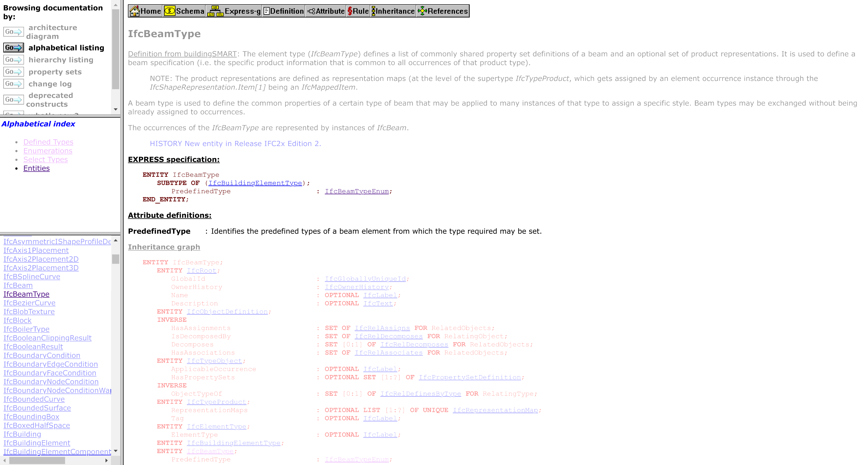Click Go button next to change log

pos(13,84)
